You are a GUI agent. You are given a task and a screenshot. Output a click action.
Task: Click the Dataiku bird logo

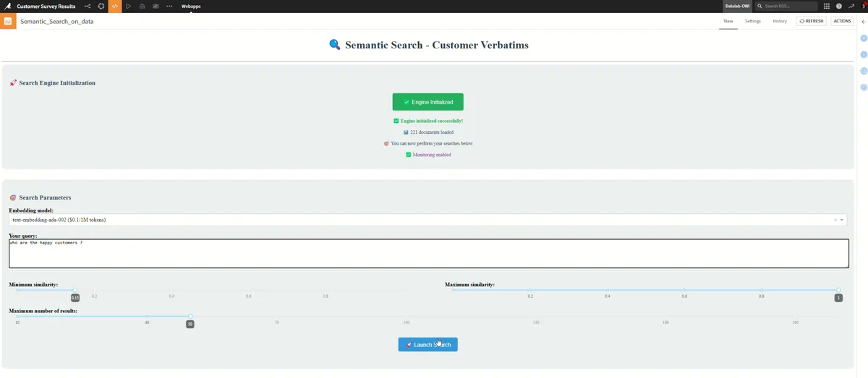coord(7,6)
